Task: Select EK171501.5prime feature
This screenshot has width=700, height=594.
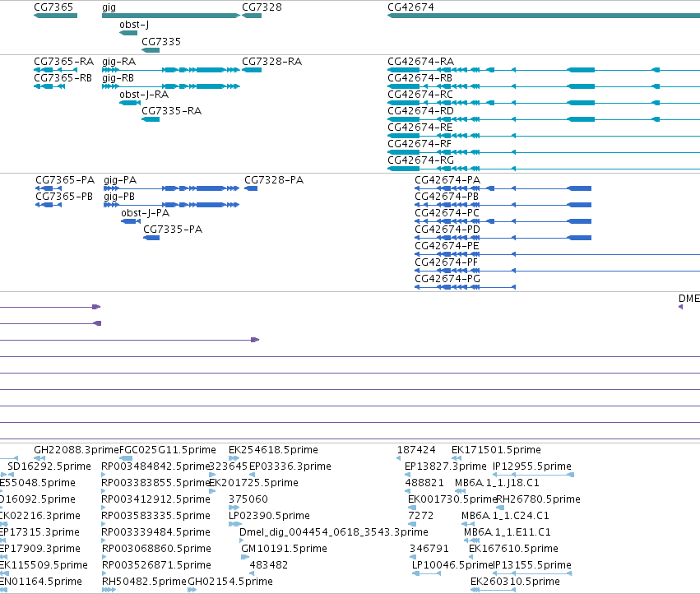Action: point(457,458)
